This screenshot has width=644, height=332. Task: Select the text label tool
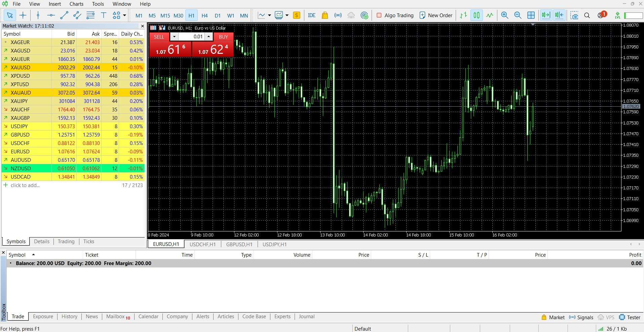[x=104, y=15]
